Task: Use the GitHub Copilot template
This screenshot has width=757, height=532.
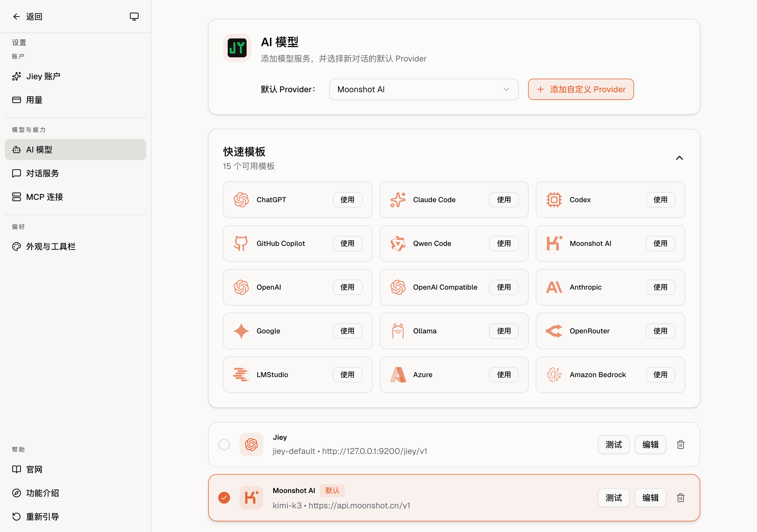Action: coord(347,244)
